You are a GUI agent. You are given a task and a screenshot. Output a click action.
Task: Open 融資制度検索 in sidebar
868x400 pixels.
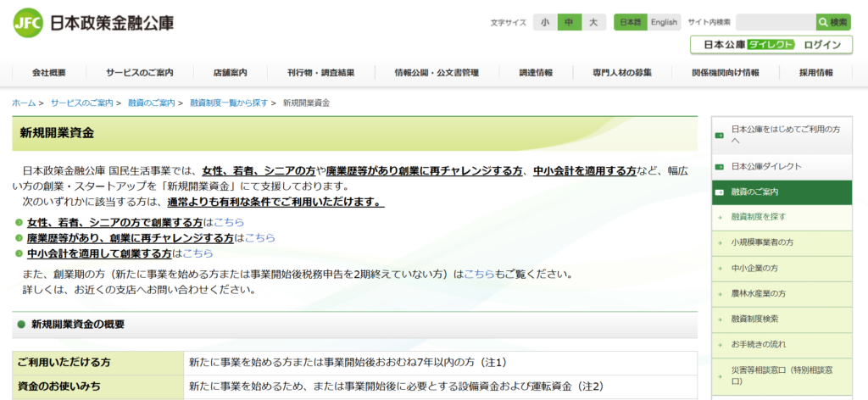(x=782, y=319)
